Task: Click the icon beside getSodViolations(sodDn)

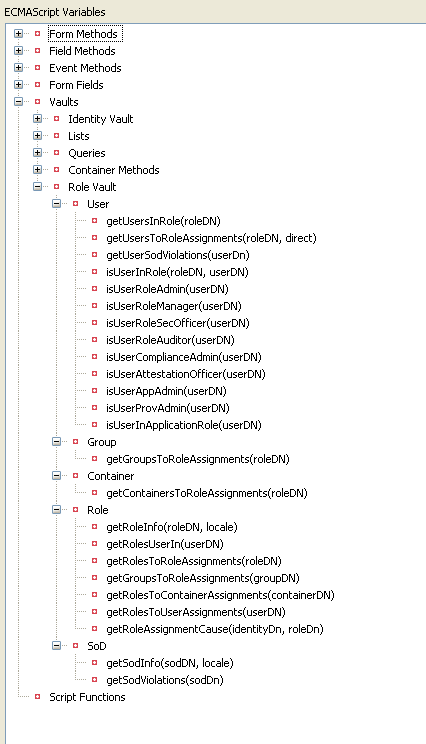Action: 94,680
